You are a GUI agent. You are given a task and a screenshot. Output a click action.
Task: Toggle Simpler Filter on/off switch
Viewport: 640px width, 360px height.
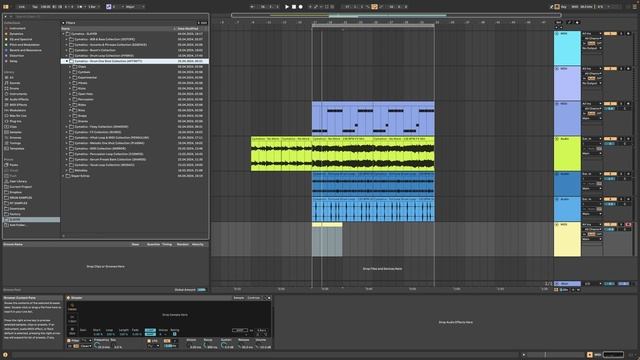pos(69,340)
